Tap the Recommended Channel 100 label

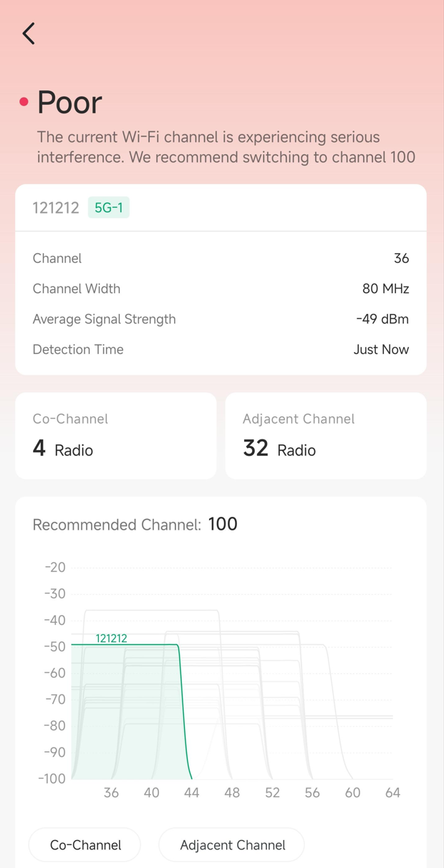pos(135,525)
